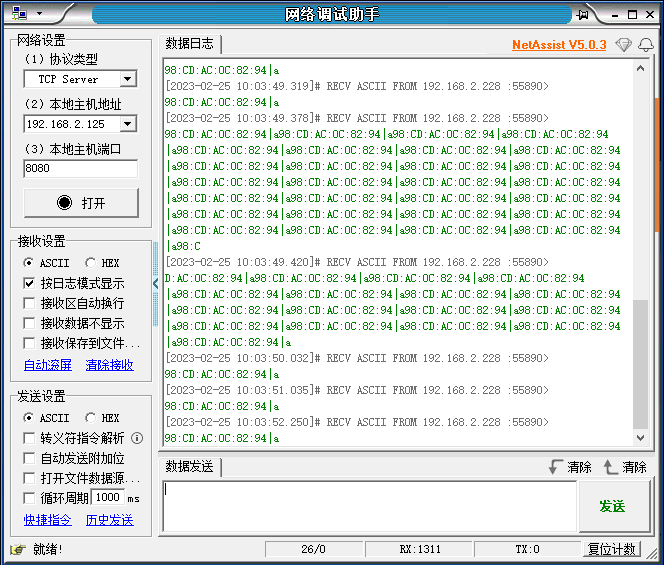Collapse the left settings panel arrow

tap(155, 283)
